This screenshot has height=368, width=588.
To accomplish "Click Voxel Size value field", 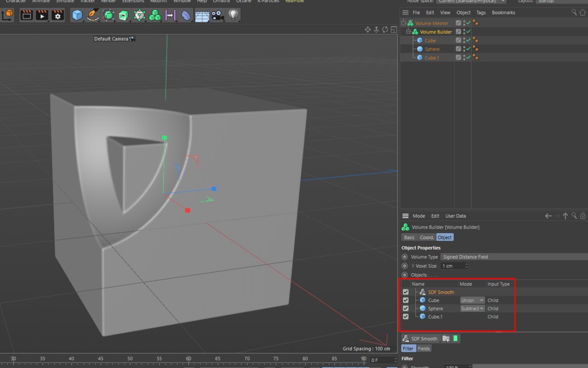I will (x=452, y=266).
